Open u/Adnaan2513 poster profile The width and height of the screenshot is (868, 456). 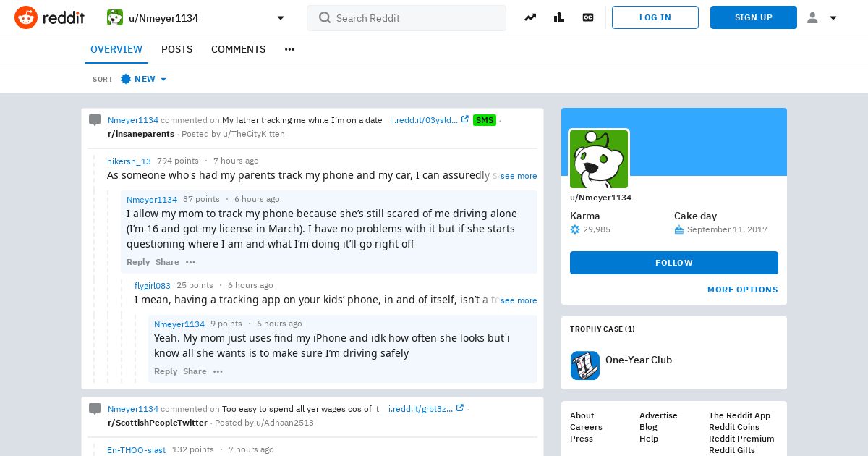(285, 423)
